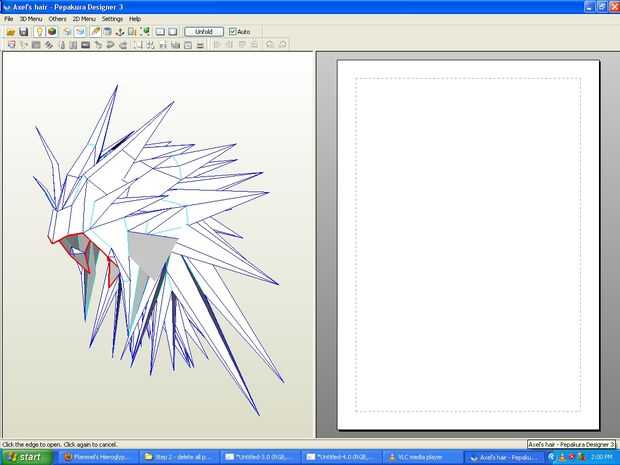Click the icon between anchor and green axis
The image size is (620, 465).
click(x=132, y=32)
